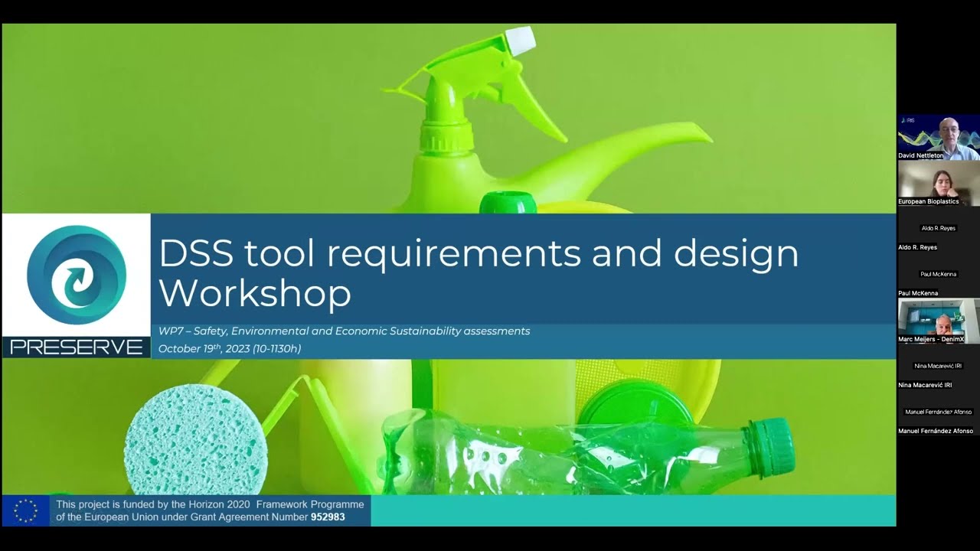Select Paul McKenna participant tile
The width and height of the screenshot is (980, 551).
point(939,275)
